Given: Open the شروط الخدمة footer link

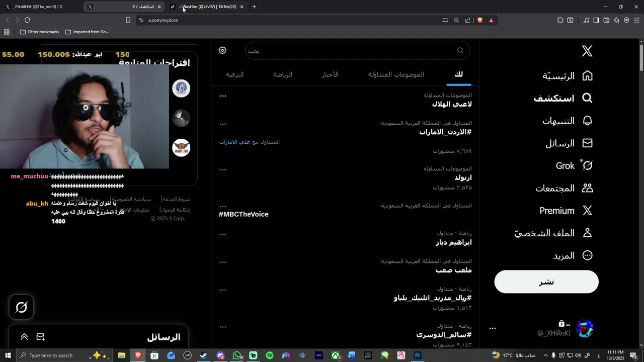Looking at the screenshot, I should click(x=176, y=199).
